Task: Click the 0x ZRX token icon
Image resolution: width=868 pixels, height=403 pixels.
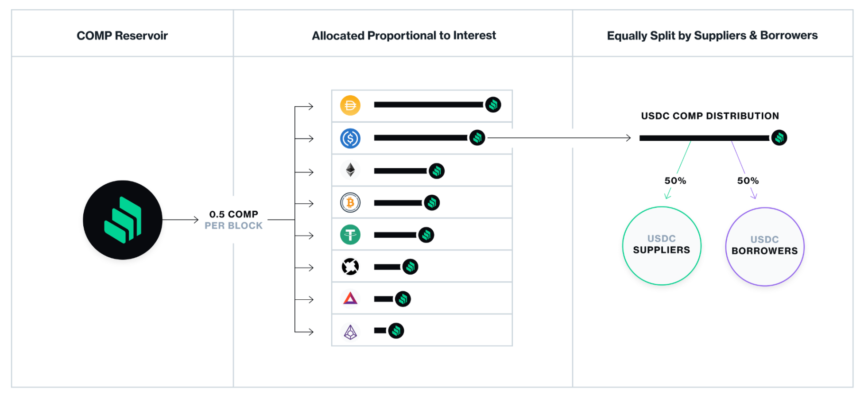Action: (x=350, y=267)
